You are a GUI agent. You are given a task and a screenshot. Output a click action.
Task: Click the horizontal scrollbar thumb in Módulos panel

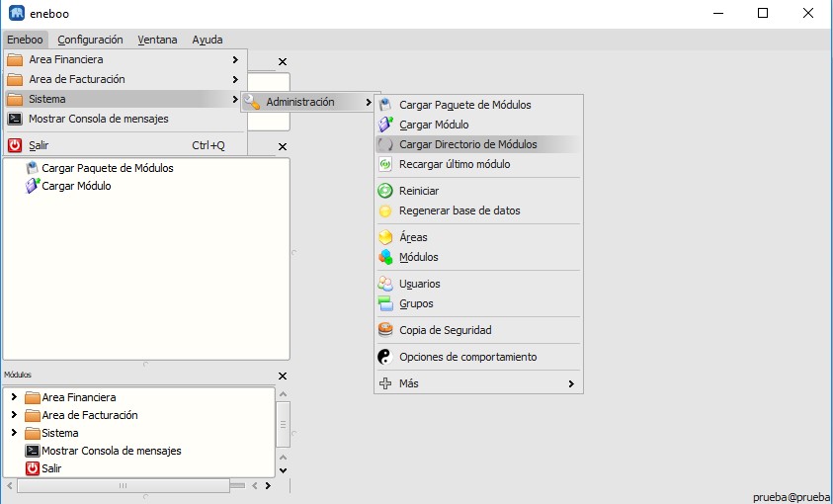(x=124, y=485)
